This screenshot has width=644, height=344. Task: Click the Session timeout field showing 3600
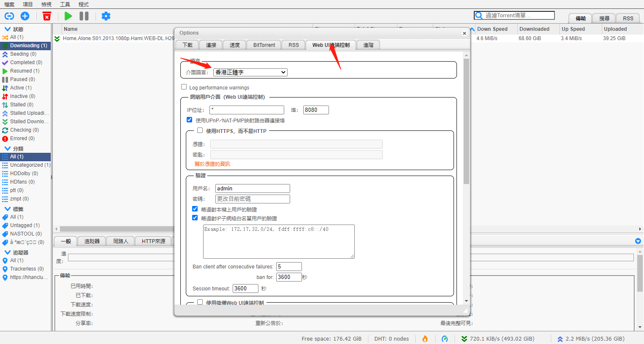[x=245, y=288]
